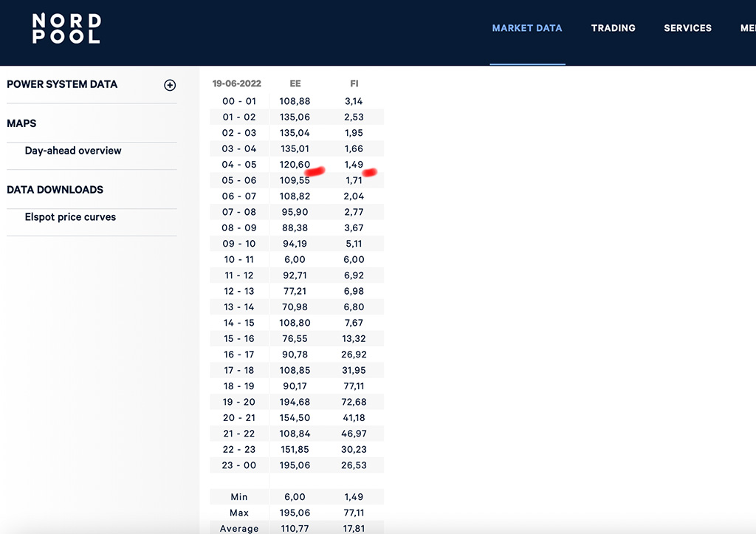This screenshot has width=756, height=534.
Task: Select the Min summary row label
Action: point(239,497)
